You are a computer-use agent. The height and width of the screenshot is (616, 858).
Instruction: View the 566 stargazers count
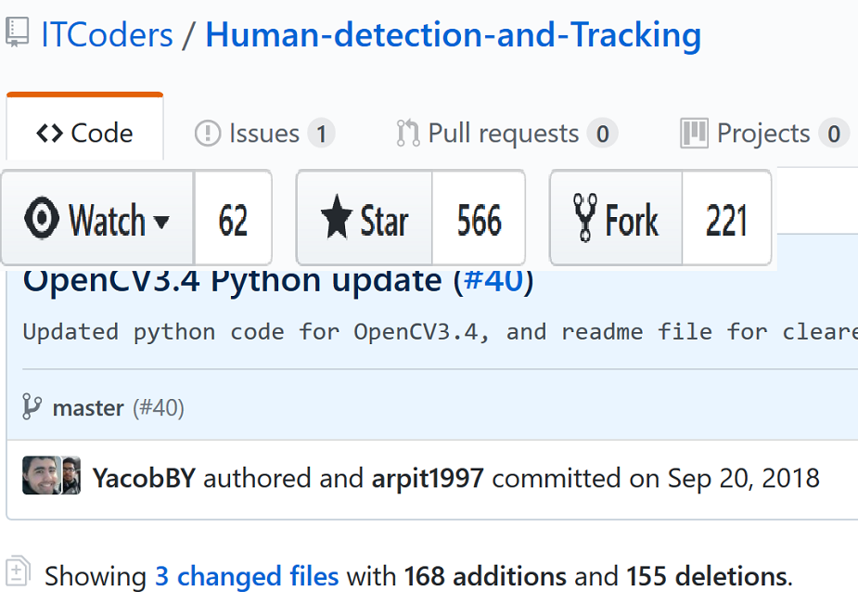479,218
